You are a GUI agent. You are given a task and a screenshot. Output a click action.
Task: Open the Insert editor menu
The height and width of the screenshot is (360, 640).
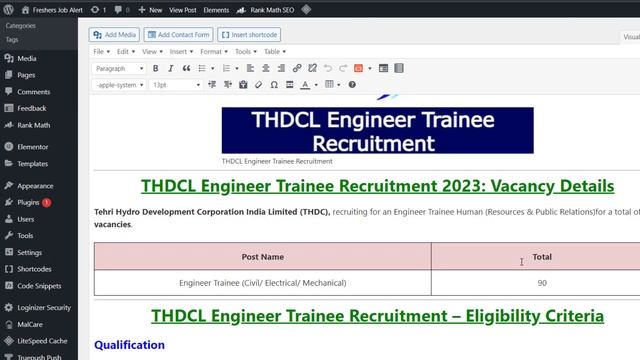(181, 51)
